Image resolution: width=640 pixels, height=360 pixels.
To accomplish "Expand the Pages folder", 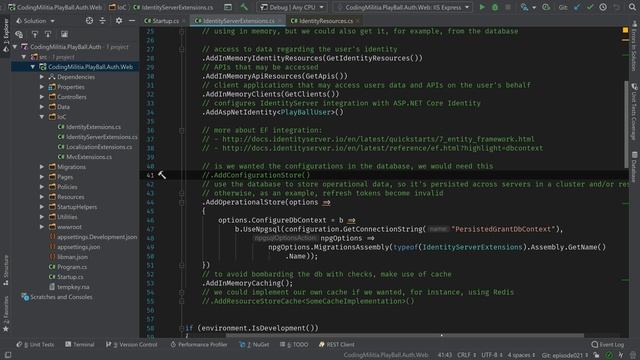I will (x=42, y=177).
